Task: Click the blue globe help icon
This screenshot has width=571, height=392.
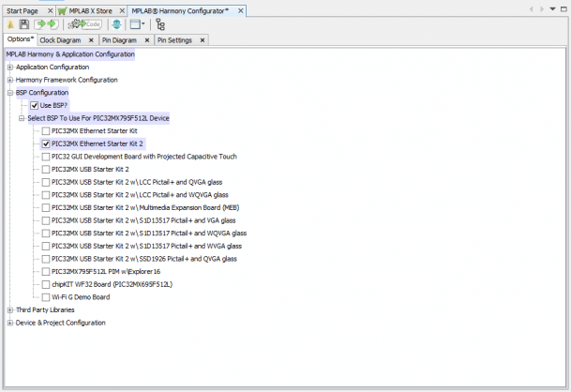Action: click(117, 24)
